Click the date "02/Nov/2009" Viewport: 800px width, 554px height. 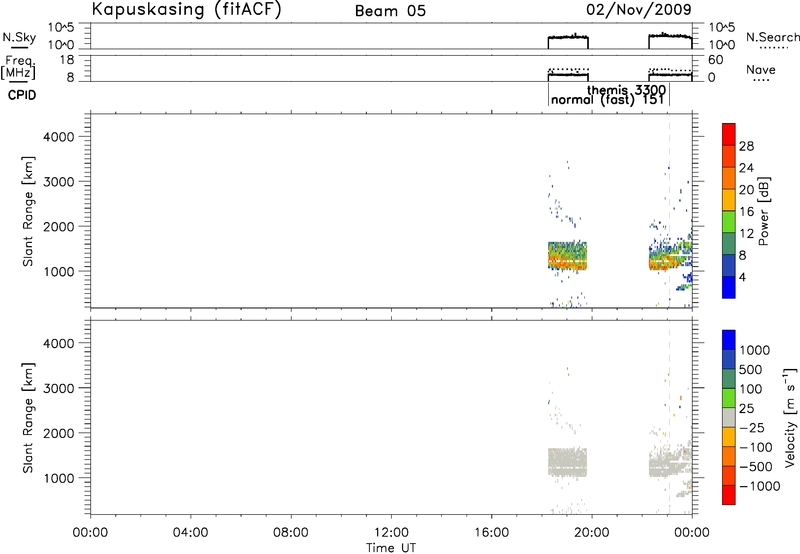pyautogui.click(x=639, y=9)
